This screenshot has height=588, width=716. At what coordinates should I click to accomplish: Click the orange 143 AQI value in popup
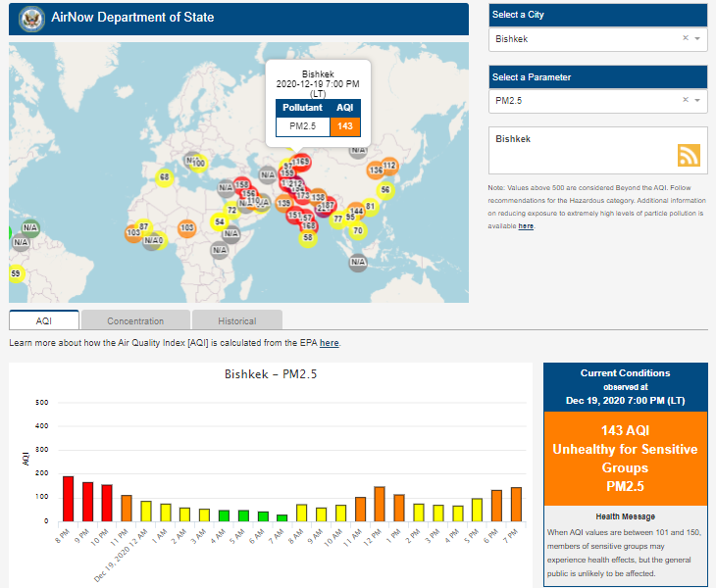tap(345, 125)
